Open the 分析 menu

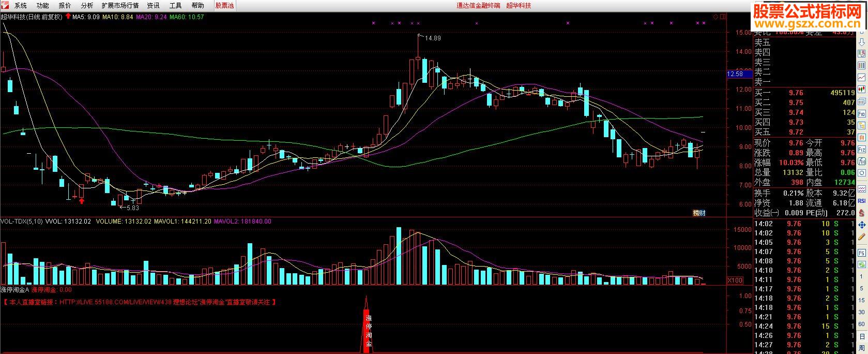point(87,6)
